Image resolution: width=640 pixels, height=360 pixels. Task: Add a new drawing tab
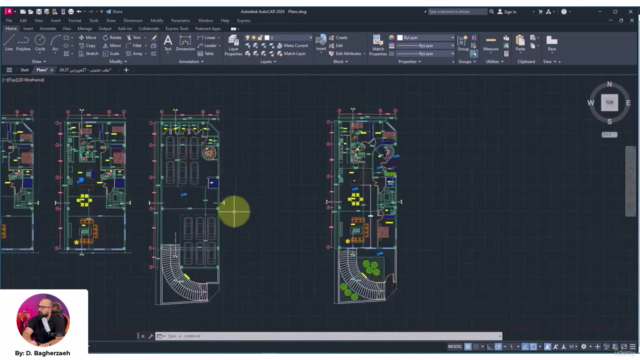[x=126, y=70]
